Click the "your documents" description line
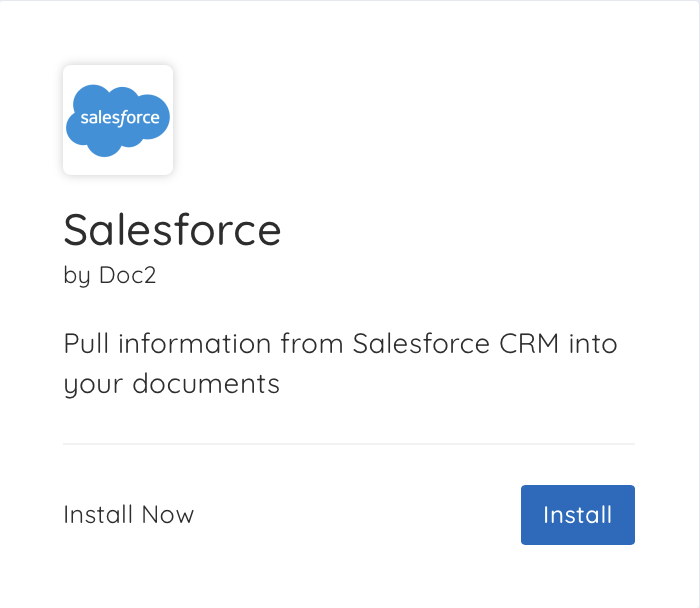Viewport: 700px width, 608px height. point(171,384)
